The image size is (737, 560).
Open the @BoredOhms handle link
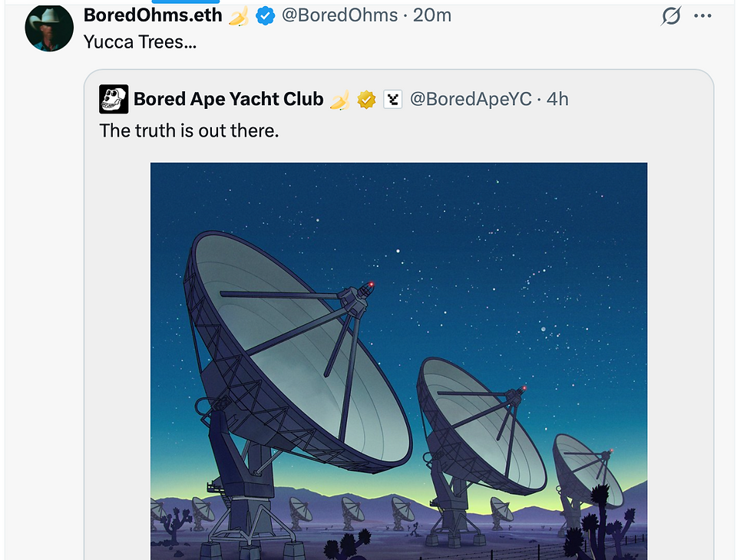[x=339, y=16]
